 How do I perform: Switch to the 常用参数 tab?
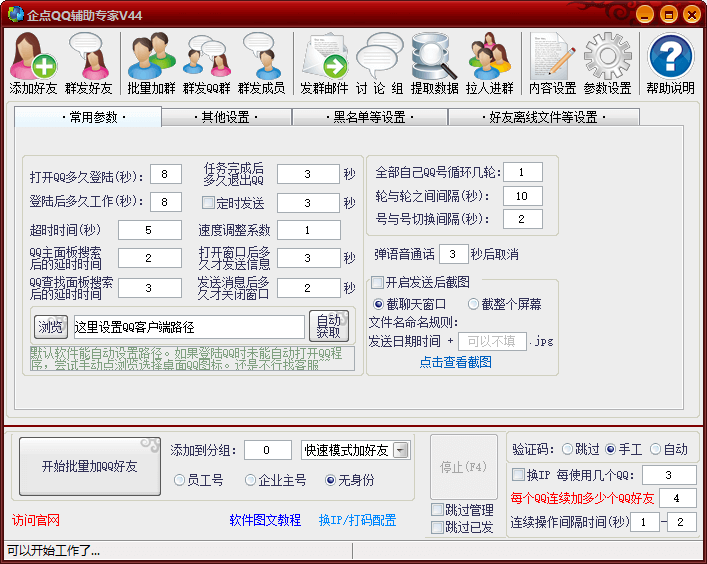pyautogui.click(x=88, y=117)
